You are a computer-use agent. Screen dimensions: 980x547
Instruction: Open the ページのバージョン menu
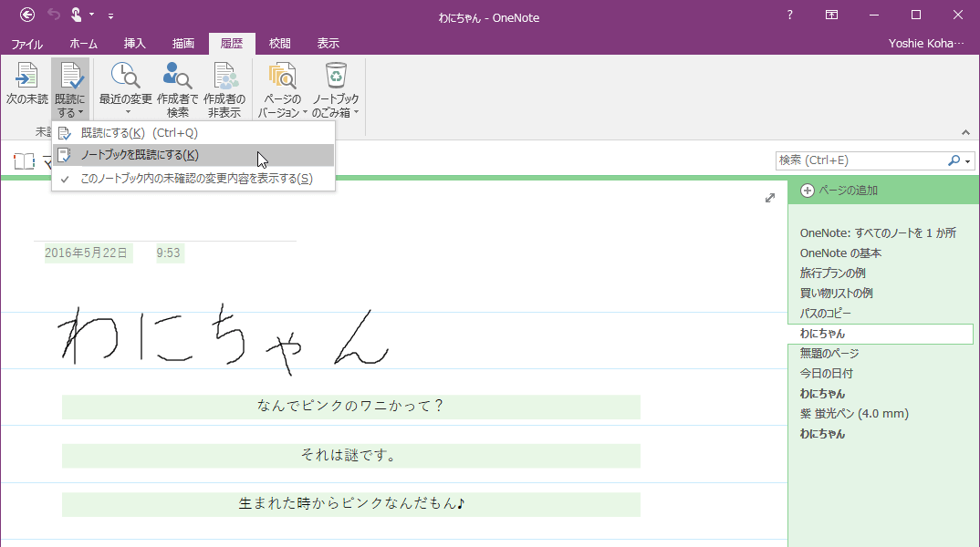tap(283, 90)
